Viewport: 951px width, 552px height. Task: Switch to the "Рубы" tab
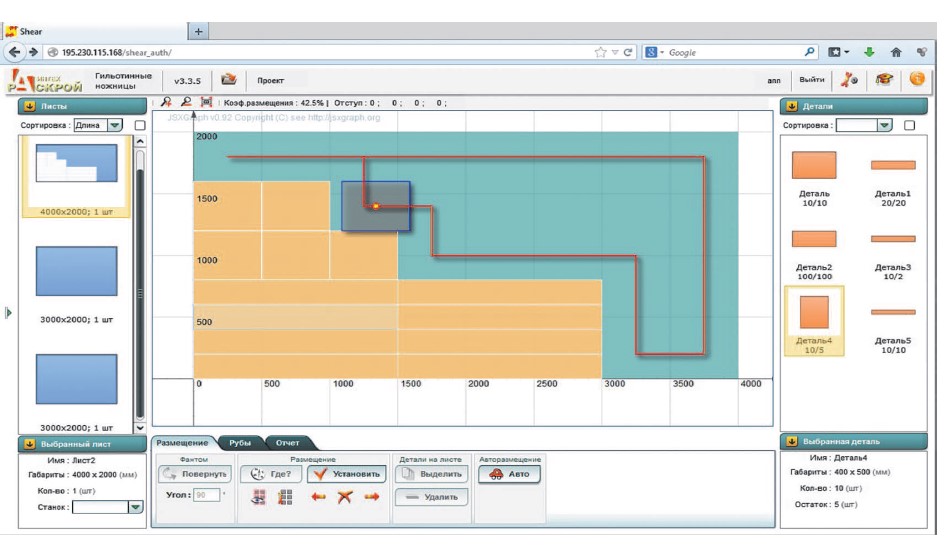pyautogui.click(x=240, y=442)
